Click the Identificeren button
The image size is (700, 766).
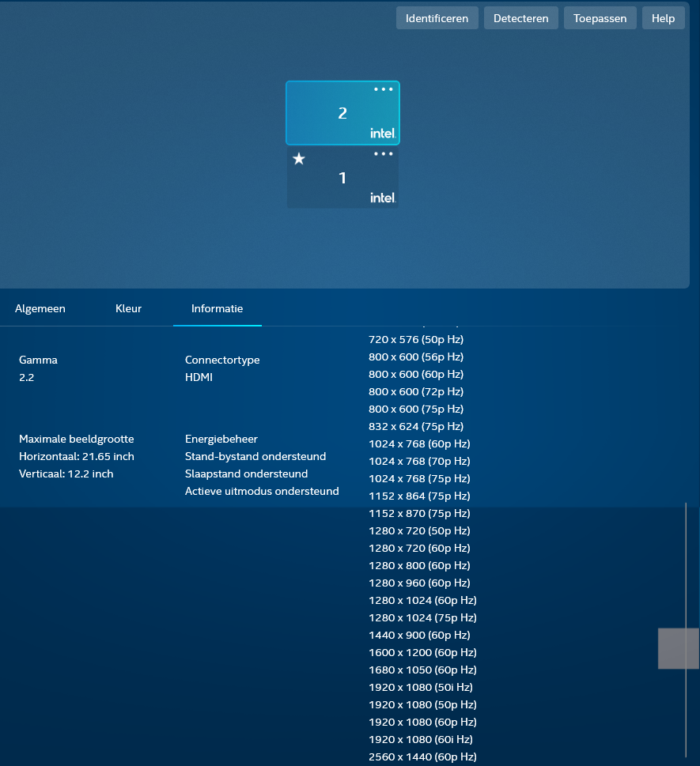(437, 17)
